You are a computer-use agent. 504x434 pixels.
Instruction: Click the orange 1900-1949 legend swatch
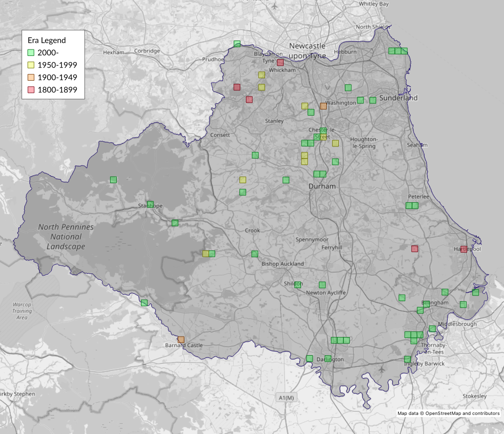31,77
